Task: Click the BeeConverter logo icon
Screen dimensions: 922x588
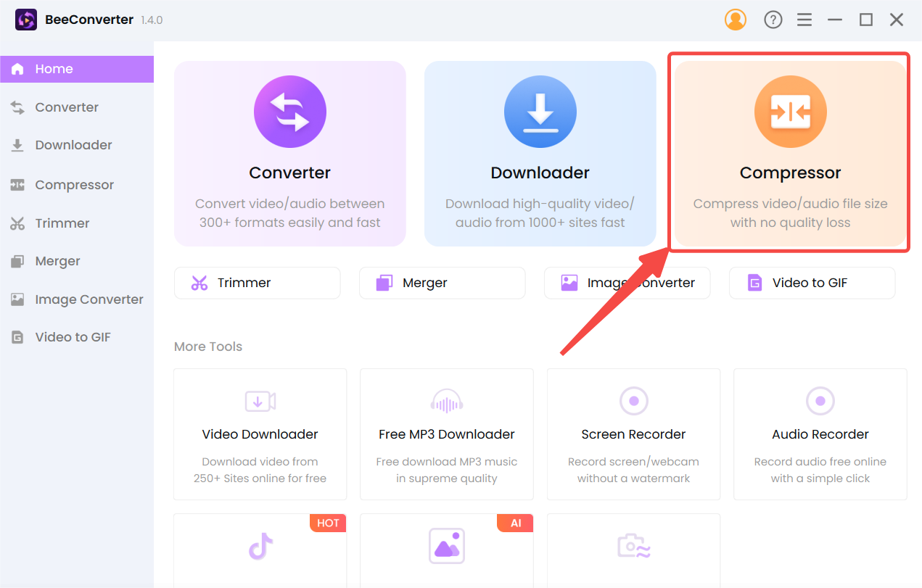Action: click(x=26, y=20)
